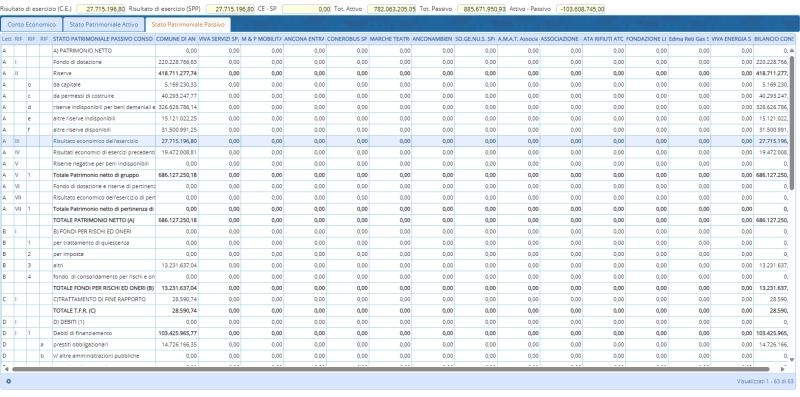This screenshot has width=800, height=397.
Task: Click the 'altri' fondi row
Action: pyautogui.click(x=395, y=265)
